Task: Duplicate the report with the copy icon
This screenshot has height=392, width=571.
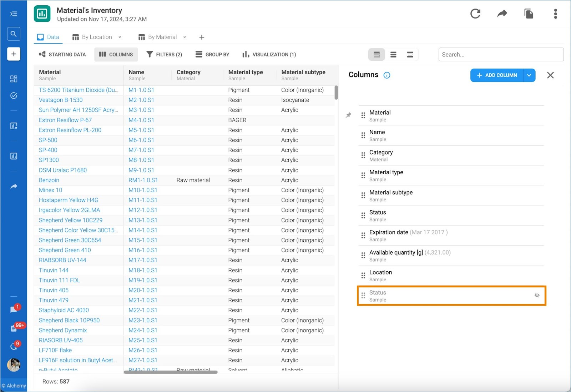Action: (529, 14)
